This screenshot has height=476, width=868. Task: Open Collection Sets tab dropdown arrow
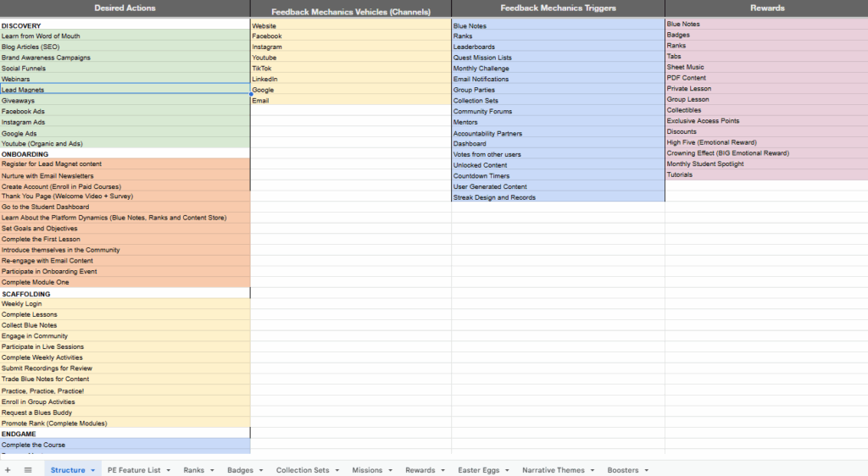[337, 470]
